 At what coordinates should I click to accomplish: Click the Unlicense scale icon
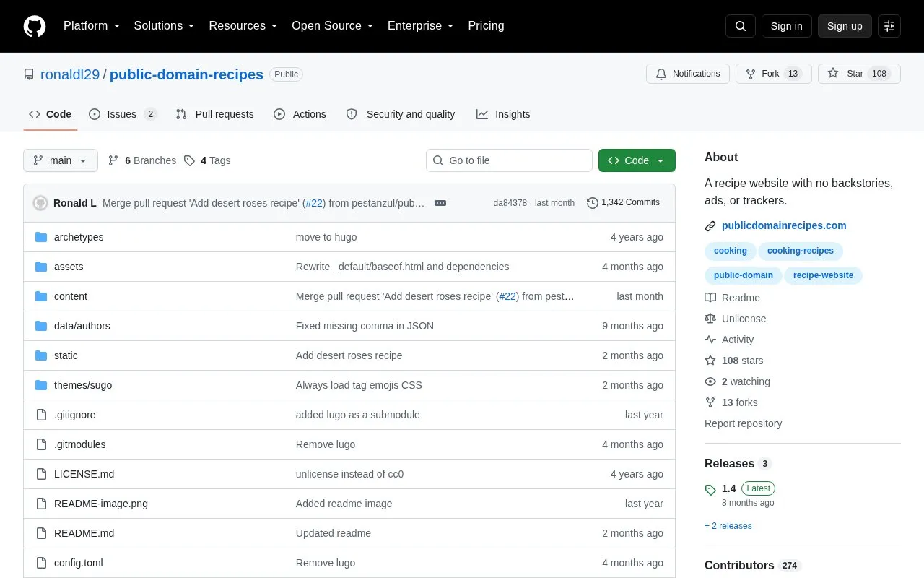[x=710, y=319]
